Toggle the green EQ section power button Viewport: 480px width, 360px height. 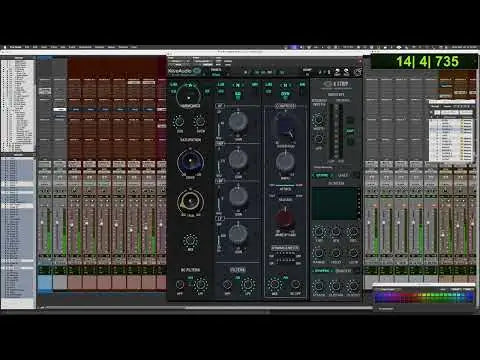pos(238,96)
